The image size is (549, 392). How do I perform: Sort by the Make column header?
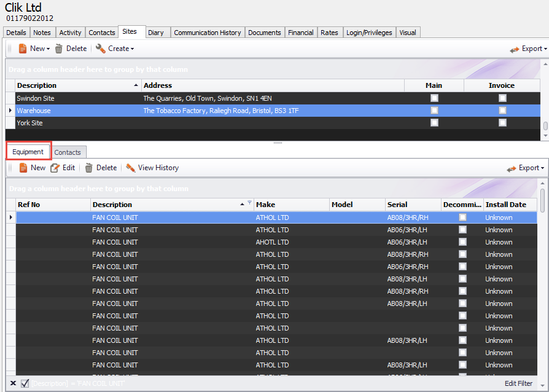click(291, 204)
